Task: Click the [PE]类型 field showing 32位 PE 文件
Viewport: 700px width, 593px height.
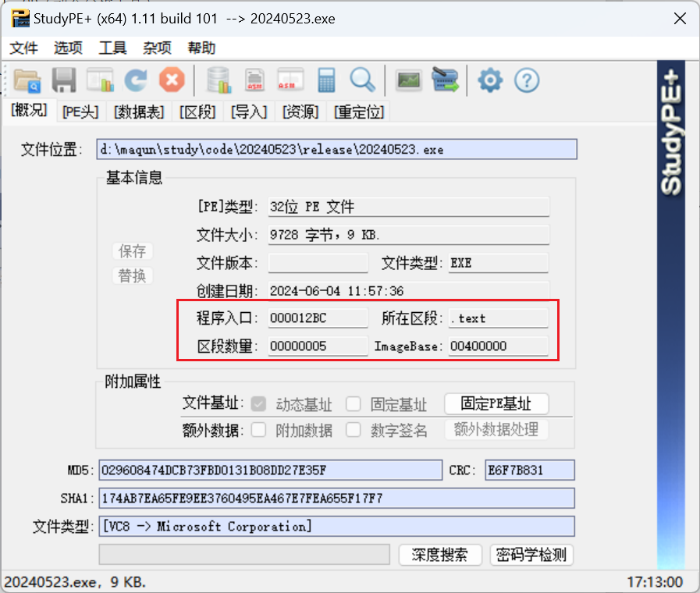Action: point(408,207)
